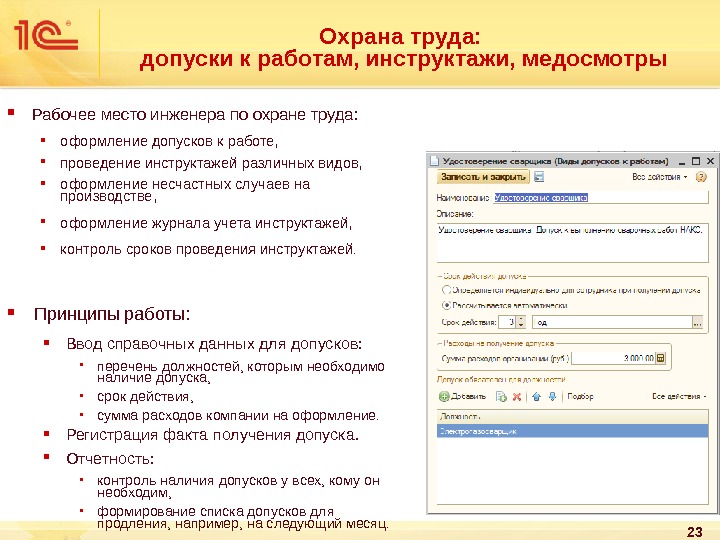Viewport: 720px width, 540px height.
Task: Move row down with the blue down arrow
Action: [552, 396]
